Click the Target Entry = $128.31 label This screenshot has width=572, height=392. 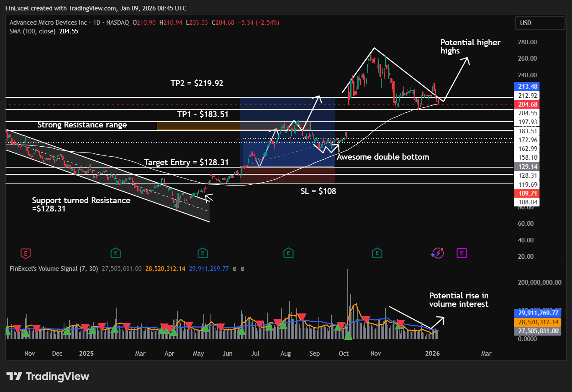coord(186,162)
